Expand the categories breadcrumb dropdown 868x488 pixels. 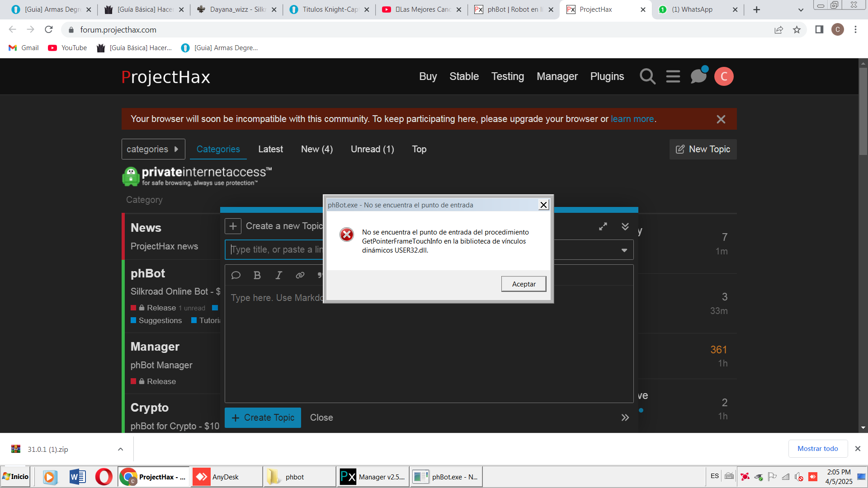153,149
